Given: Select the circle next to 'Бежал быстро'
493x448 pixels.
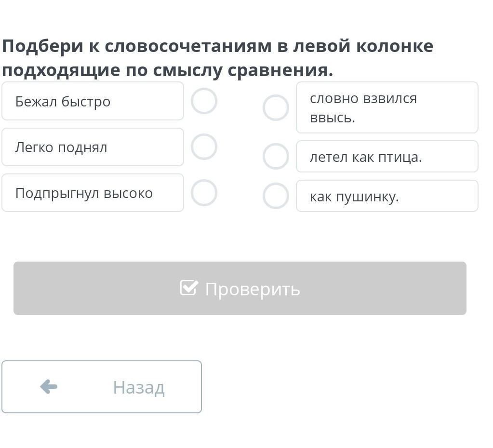Looking at the screenshot, I should [204, 101].
